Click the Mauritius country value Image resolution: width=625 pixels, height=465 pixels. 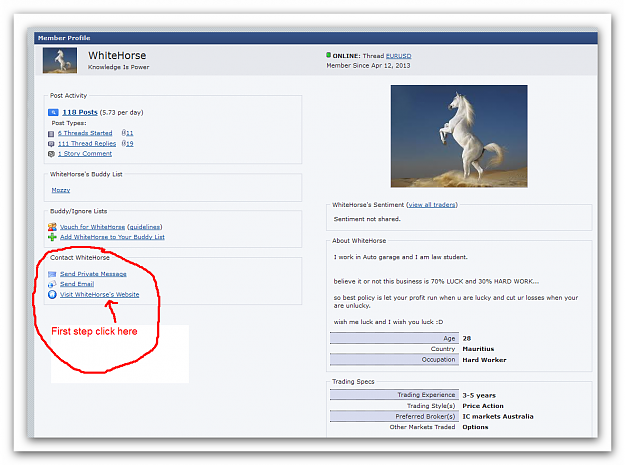tap(478, 349)
